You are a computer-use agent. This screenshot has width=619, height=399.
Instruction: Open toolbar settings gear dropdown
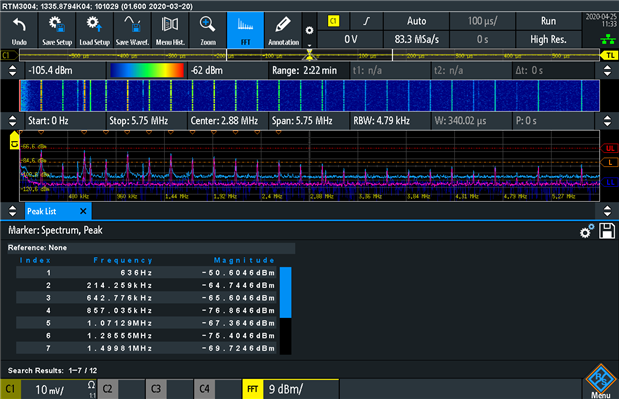(x=310, y=30)
